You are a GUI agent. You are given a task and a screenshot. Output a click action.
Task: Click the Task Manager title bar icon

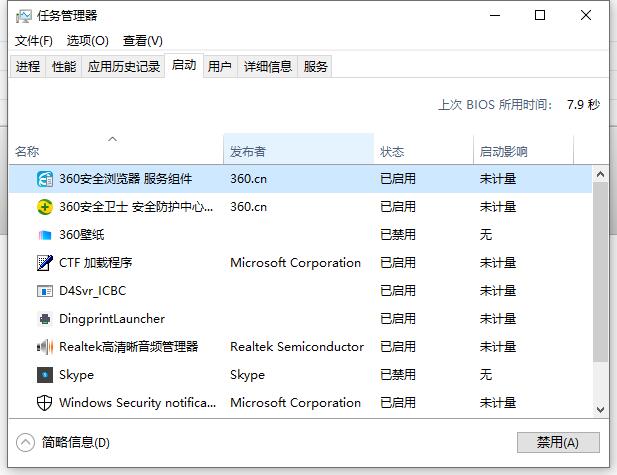(x=24, y=16)
